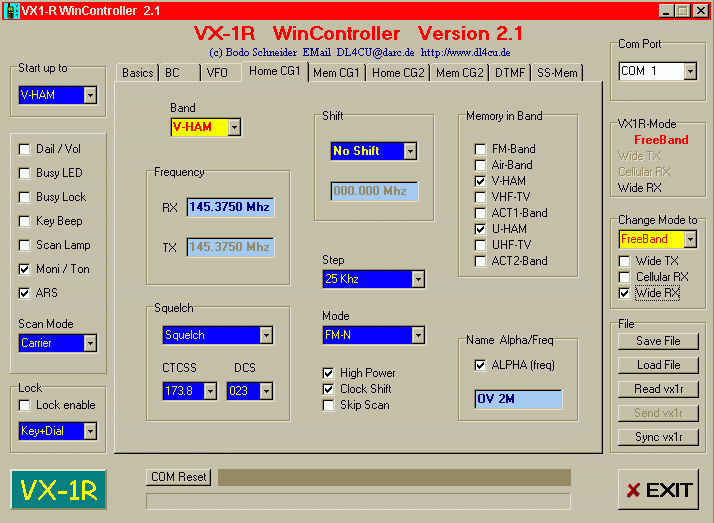
Task: Click the VX-1R logo button
Action: pyautogui.click(x=58, y=490)
